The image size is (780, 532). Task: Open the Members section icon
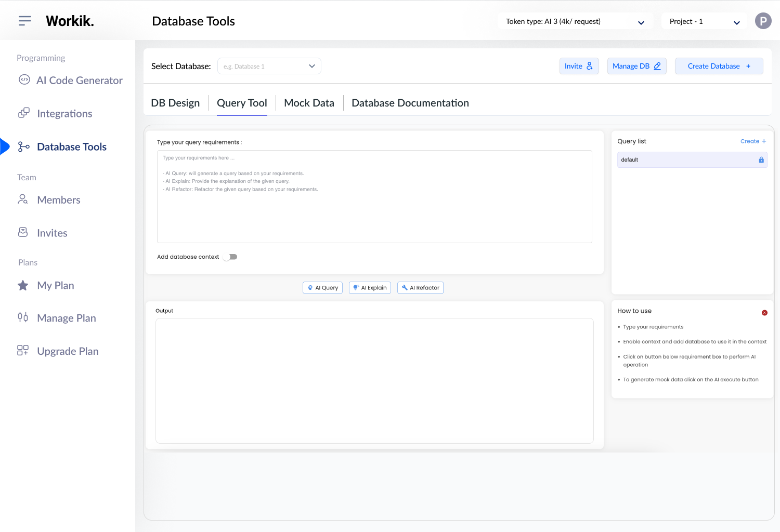click(x=22, y=199)
